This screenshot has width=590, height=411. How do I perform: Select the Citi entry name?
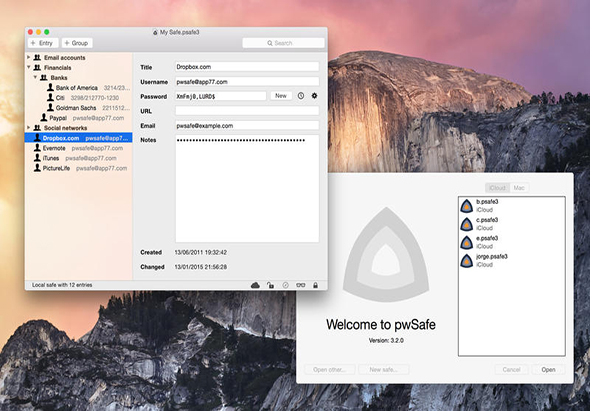pos(60,98)
